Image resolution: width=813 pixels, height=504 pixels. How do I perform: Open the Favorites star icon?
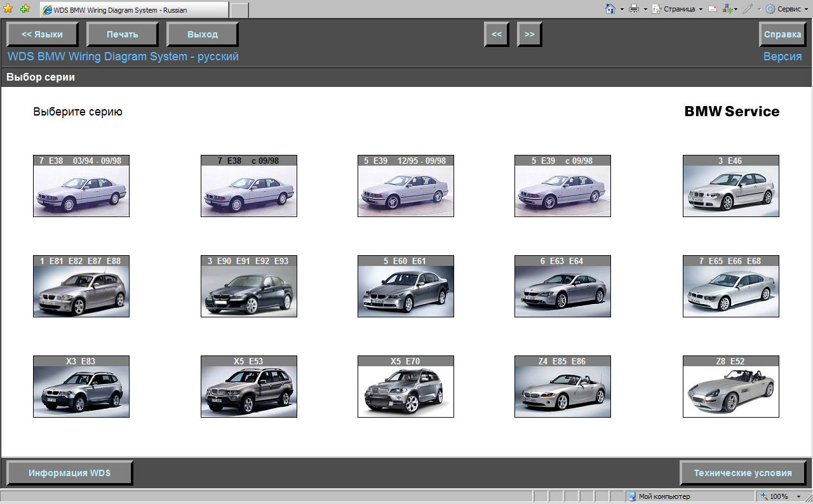coord(8,9)
